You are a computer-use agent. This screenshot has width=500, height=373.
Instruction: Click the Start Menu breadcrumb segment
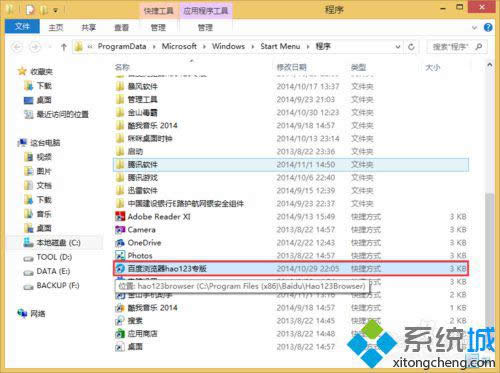pyautogui.click(x=280, y=46)
